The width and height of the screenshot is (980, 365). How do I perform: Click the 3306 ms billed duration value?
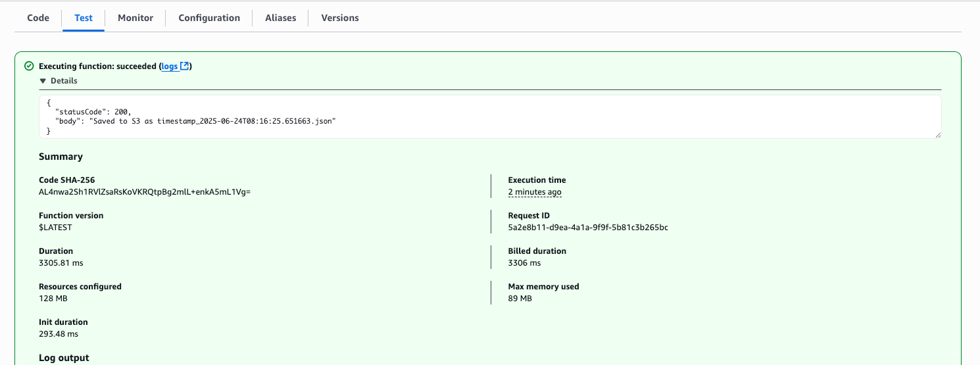(524, 263)
